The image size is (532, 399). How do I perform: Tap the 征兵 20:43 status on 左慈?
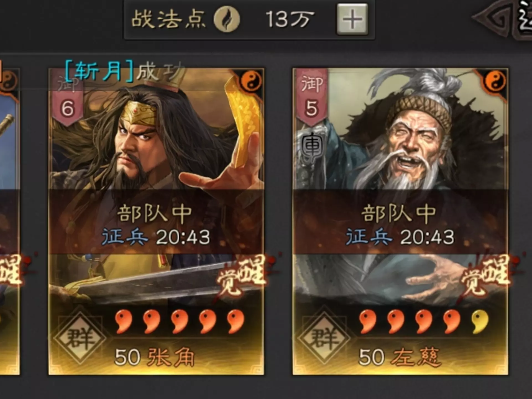pyautogui.click(x=400, y=237)
